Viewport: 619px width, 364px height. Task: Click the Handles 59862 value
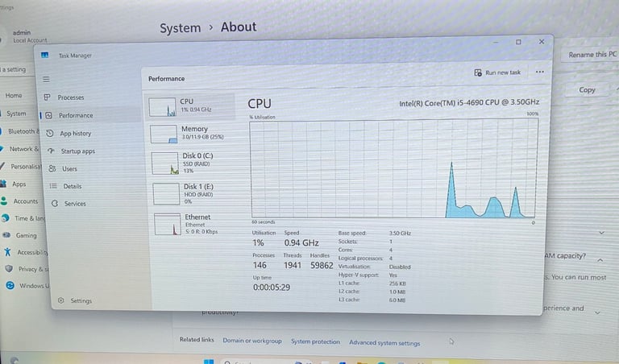(322, 266)
